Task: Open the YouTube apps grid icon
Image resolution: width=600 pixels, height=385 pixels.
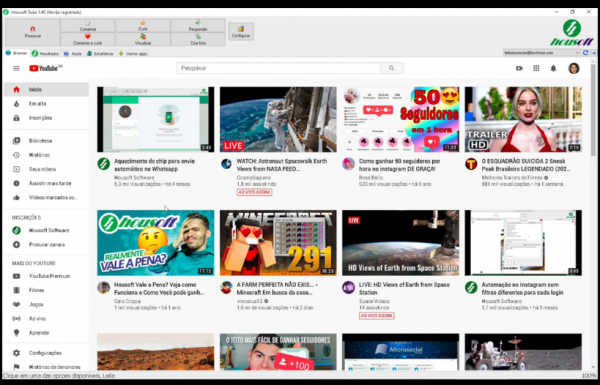Action: coord(536,69)
